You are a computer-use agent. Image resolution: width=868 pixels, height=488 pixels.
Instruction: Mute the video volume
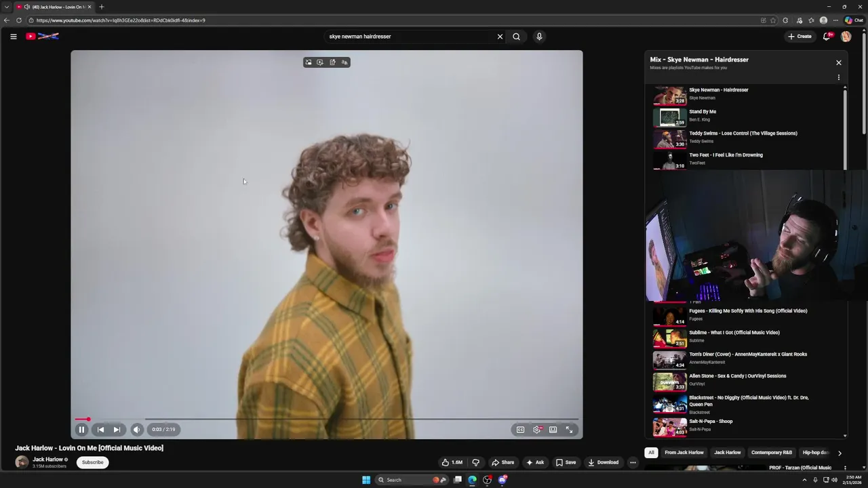click(137, 429)
